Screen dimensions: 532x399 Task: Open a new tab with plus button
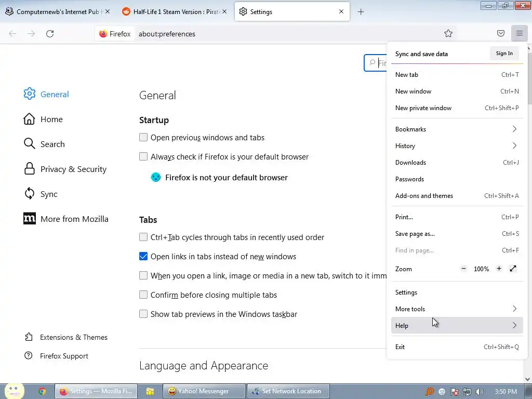(x=361, y=12)
